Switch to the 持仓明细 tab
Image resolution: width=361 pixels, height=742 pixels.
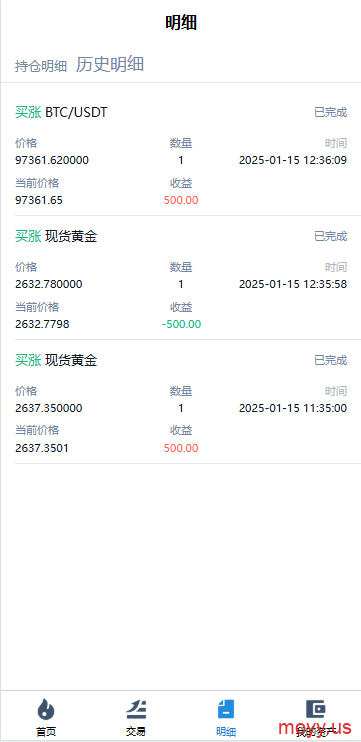41,66
